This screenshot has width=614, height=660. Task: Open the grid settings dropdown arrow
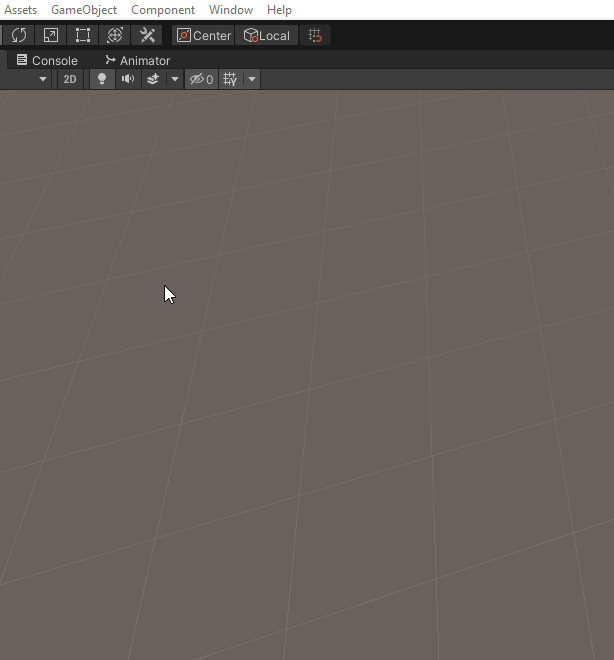pyautogui.click(x=252, y=79)
